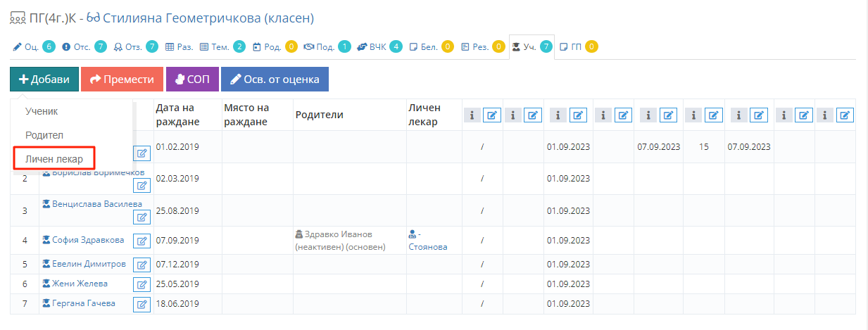Viewport: 868px width, 330px height.
Task: Click the Осв. от оценка button
Action: point(275,80)
